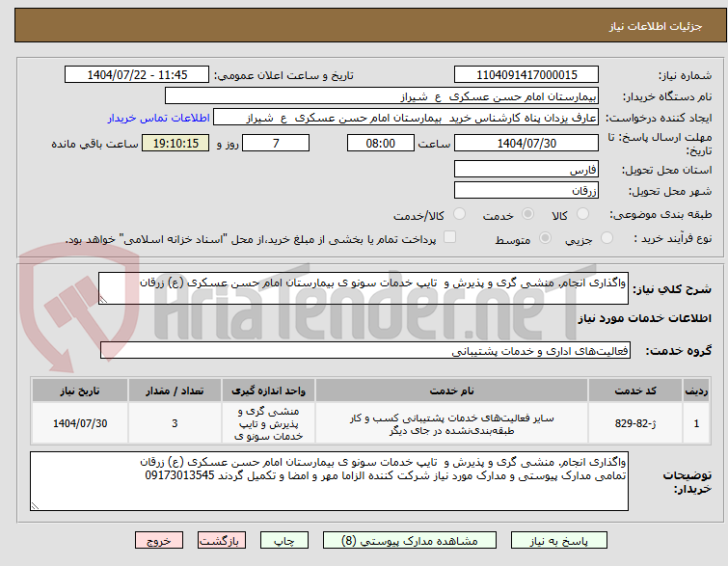Image resolution: width=728 pixels, height=566 pixels.
Task: Click unit cell منشی گری و پذیرش
Action: click(268, 423)
